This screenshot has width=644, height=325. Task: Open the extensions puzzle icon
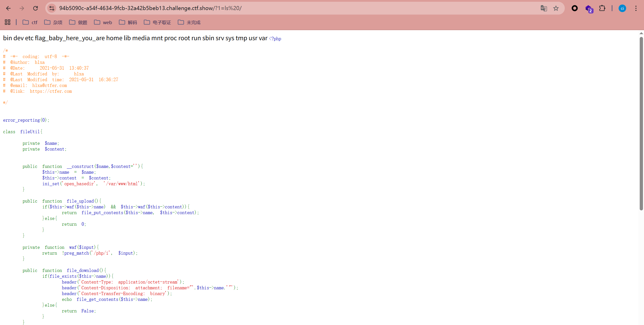click(x=602, y=8)
